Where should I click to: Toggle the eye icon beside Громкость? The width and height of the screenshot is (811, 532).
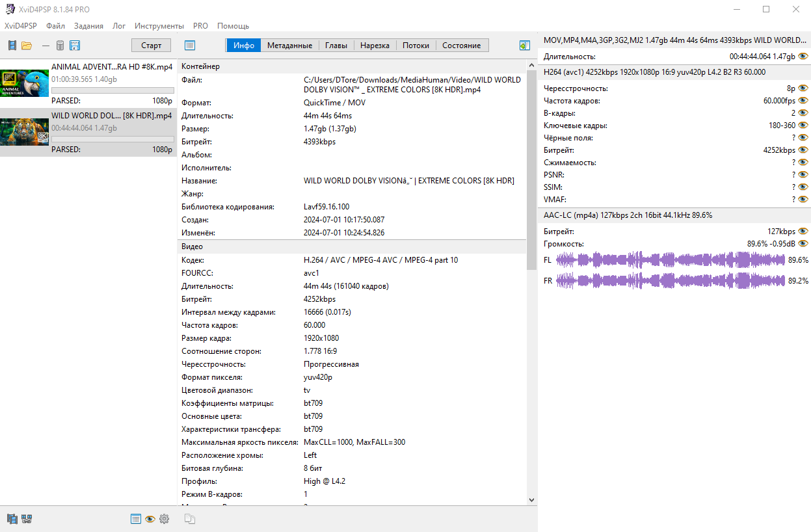tap(803, 244)
